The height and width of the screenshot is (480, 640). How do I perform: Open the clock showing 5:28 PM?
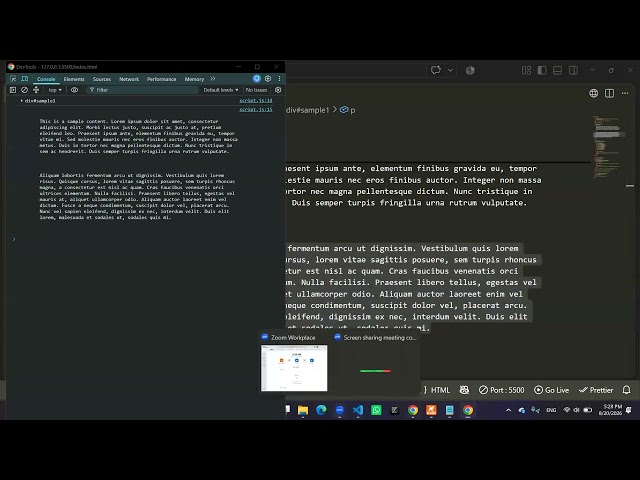611,410
